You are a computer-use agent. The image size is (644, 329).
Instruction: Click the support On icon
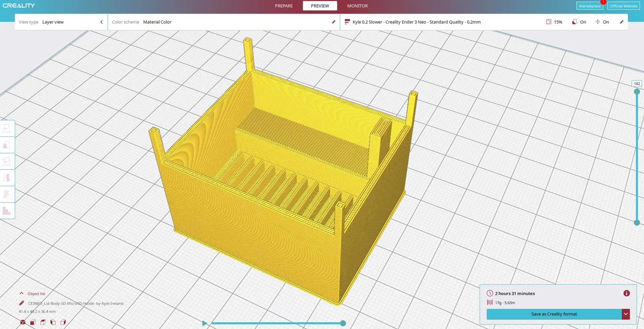coord(575,22)
